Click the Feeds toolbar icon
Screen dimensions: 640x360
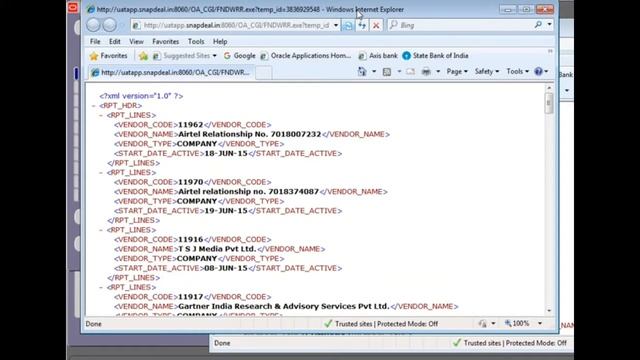[x=387, y=72]
